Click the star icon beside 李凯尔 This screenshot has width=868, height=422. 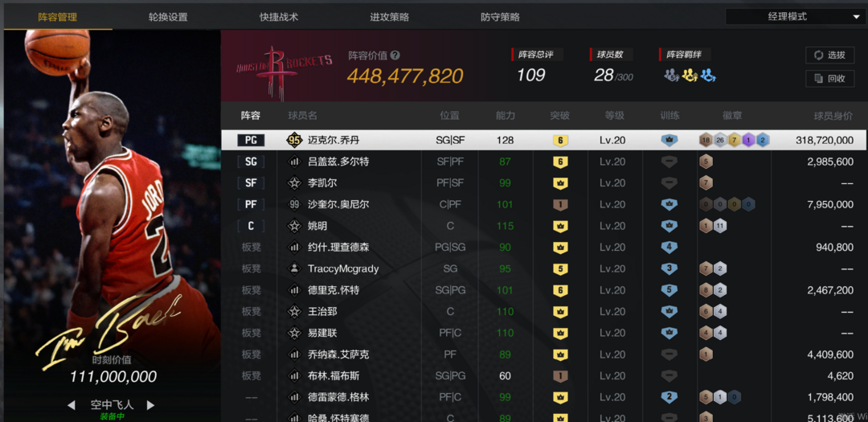coord(294,182)
